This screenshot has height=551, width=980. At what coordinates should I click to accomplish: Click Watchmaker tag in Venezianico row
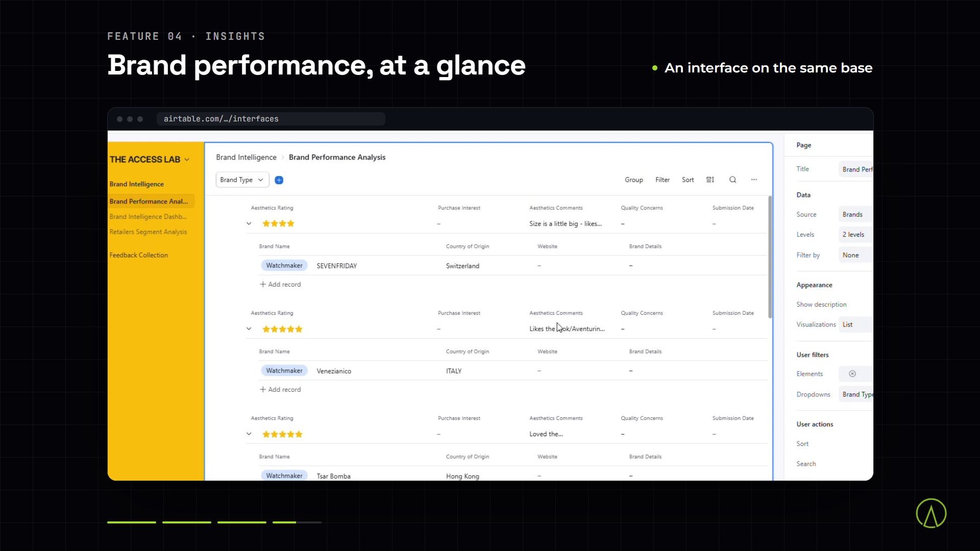pyautogui.click(x=284, y=371)
